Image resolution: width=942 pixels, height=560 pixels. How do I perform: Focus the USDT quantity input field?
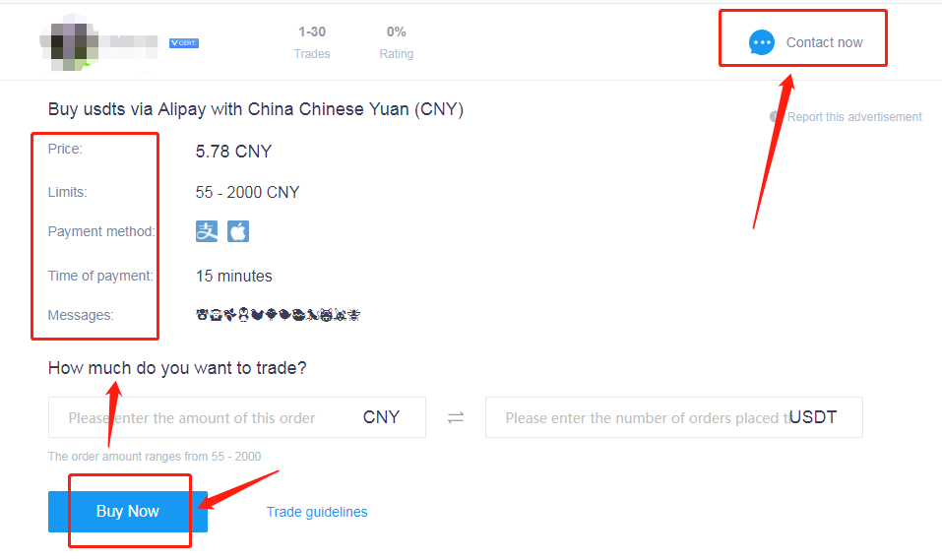(674, 417)
